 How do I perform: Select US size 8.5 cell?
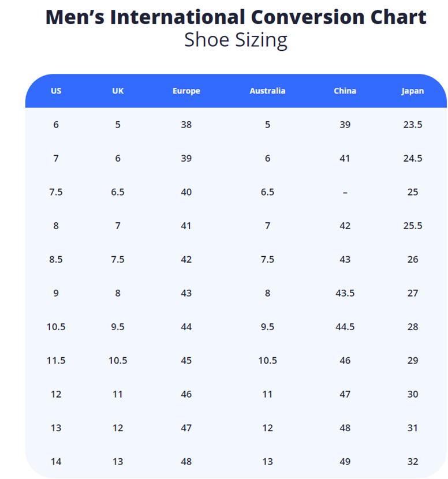click(x=56, y=260)
